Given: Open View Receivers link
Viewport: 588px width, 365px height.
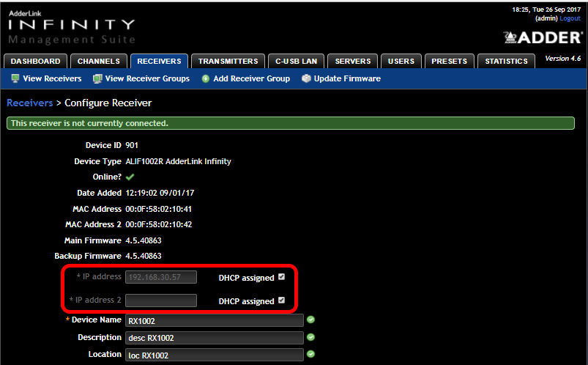Looking at the screenshot, I should coord(52,78).
